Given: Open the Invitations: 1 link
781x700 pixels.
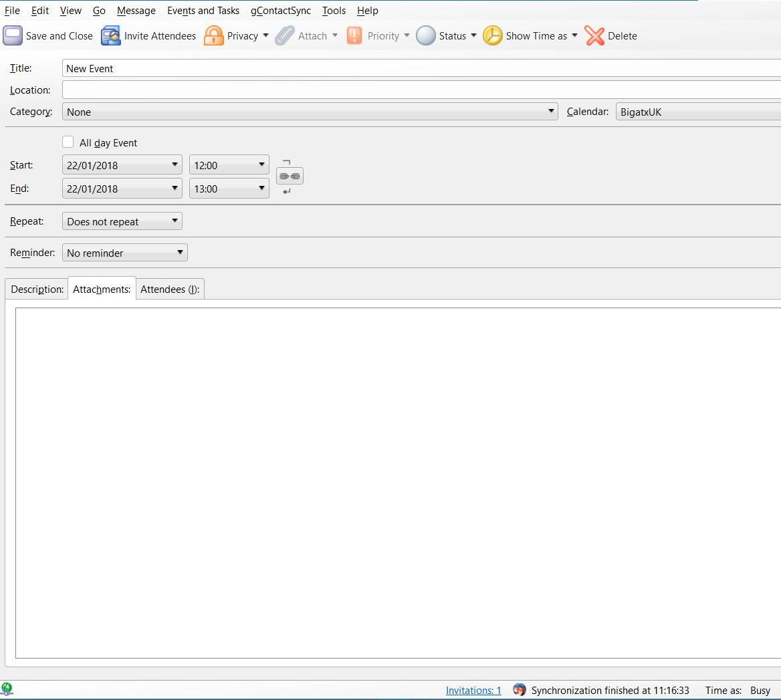Looking at the screenshot, I should (x=473, y=691).
